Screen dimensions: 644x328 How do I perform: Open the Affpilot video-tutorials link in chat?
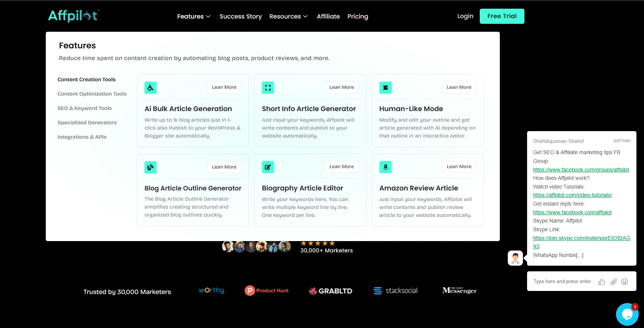click(572, 195)
